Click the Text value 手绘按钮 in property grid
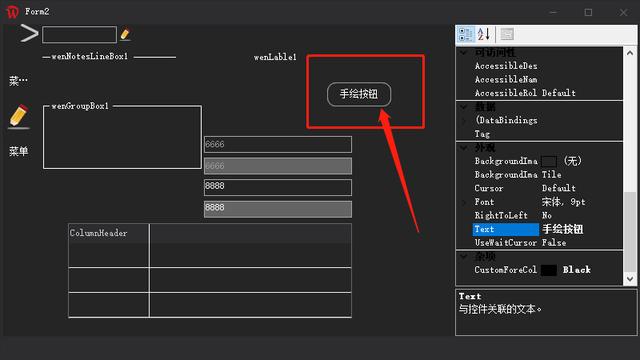The image size is (640, 360). (562, 229)
